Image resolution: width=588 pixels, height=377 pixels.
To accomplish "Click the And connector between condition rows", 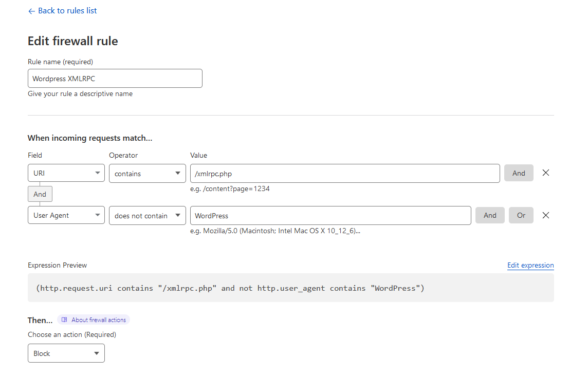I will tap(40, 194).
